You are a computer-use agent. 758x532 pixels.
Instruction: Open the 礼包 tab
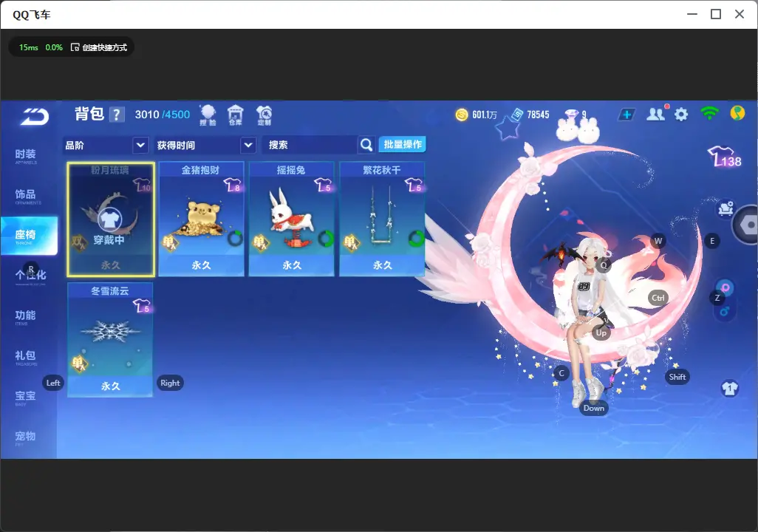point(25,357)
